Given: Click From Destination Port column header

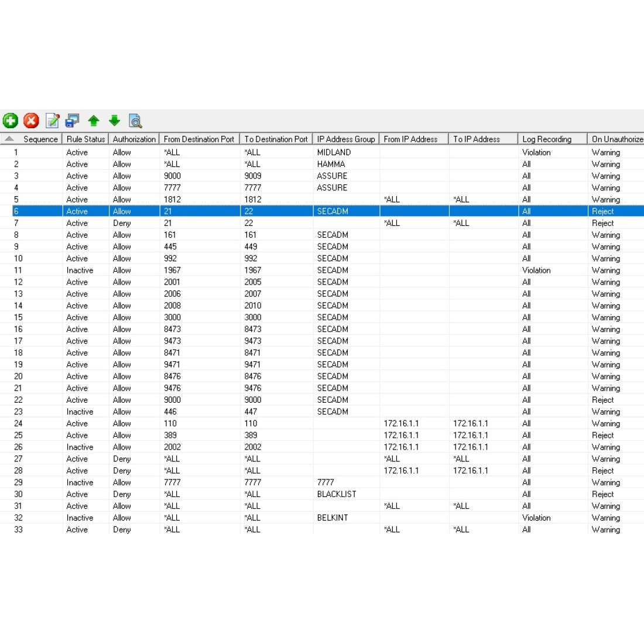Looking at the screenshot, I should tap(199, 139).
